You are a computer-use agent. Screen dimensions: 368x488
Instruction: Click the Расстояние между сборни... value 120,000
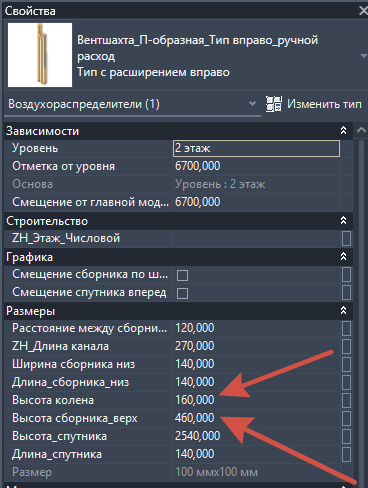(195, 328)
